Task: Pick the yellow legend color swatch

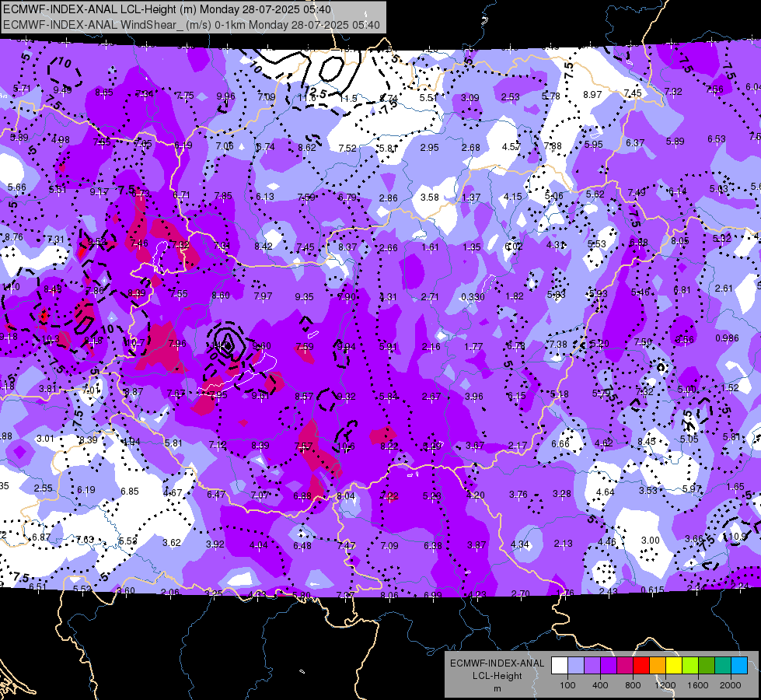Action: coord(674,665)
